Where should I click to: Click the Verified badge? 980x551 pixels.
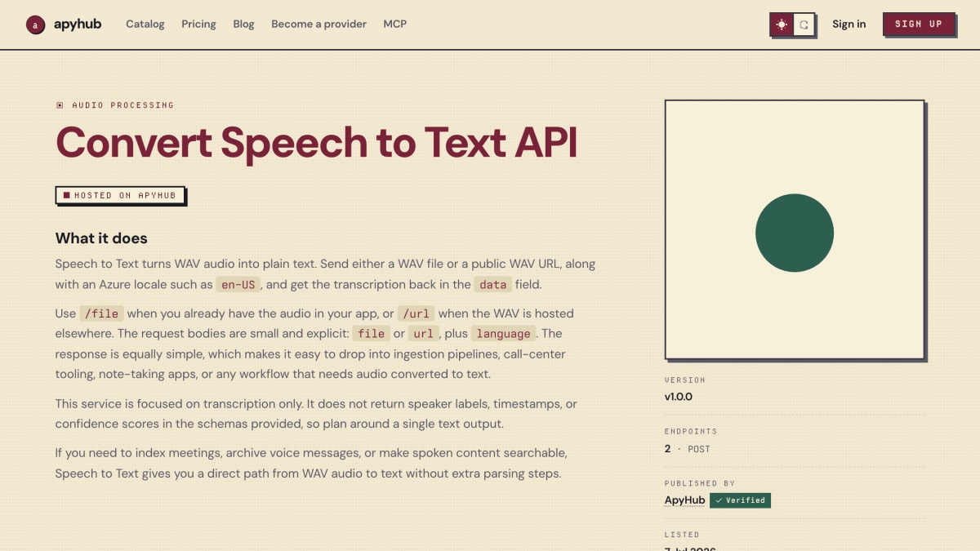click(740, 500)
